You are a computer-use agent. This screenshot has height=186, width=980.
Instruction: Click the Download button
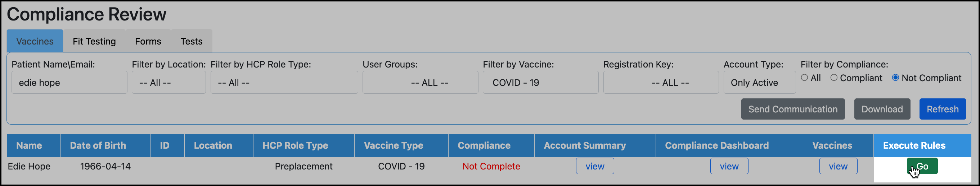pos(881,109)
